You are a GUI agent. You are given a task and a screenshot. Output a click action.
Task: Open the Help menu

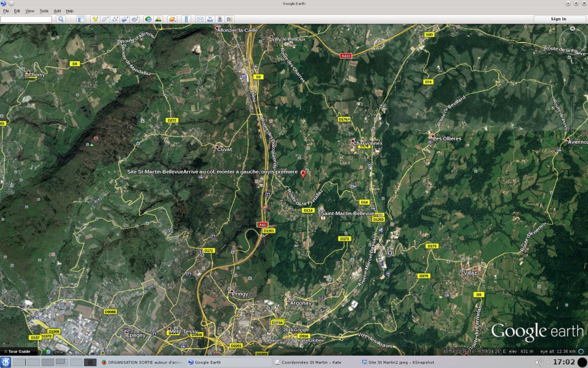pyautogui.click(x=69, y=11)
